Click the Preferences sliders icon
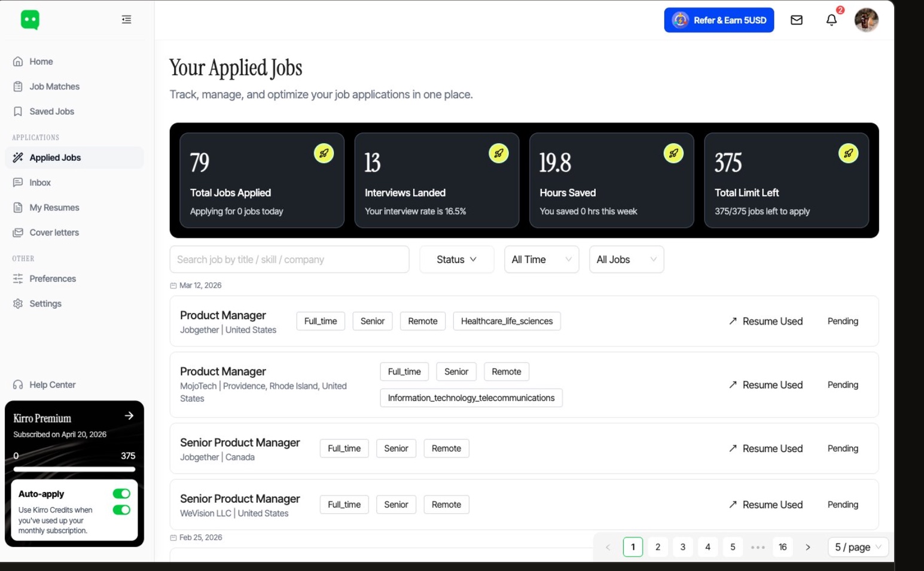Viewport: 924px width, 571px height. point(18,279)
